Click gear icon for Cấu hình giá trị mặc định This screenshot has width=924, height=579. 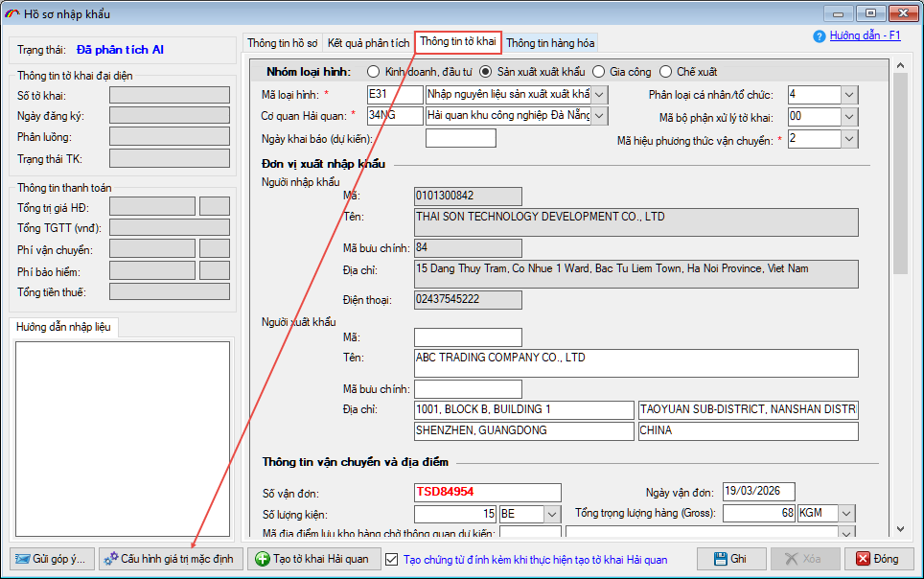(110, 559)
